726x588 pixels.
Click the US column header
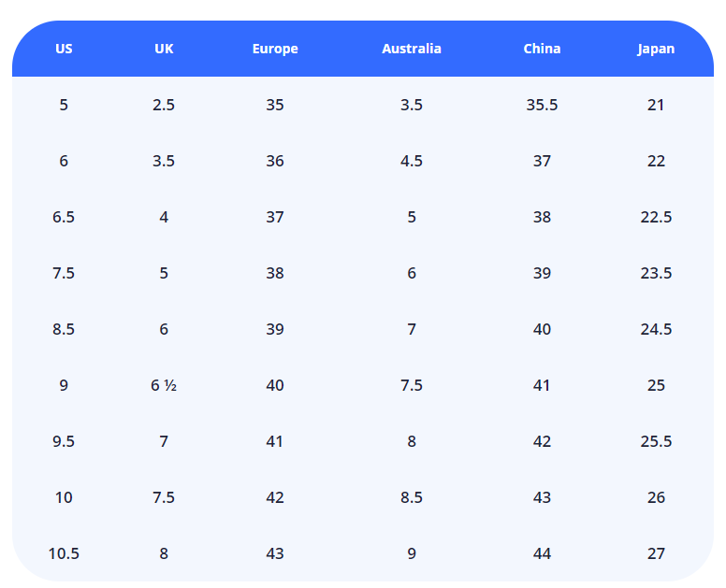pos(64,49)
